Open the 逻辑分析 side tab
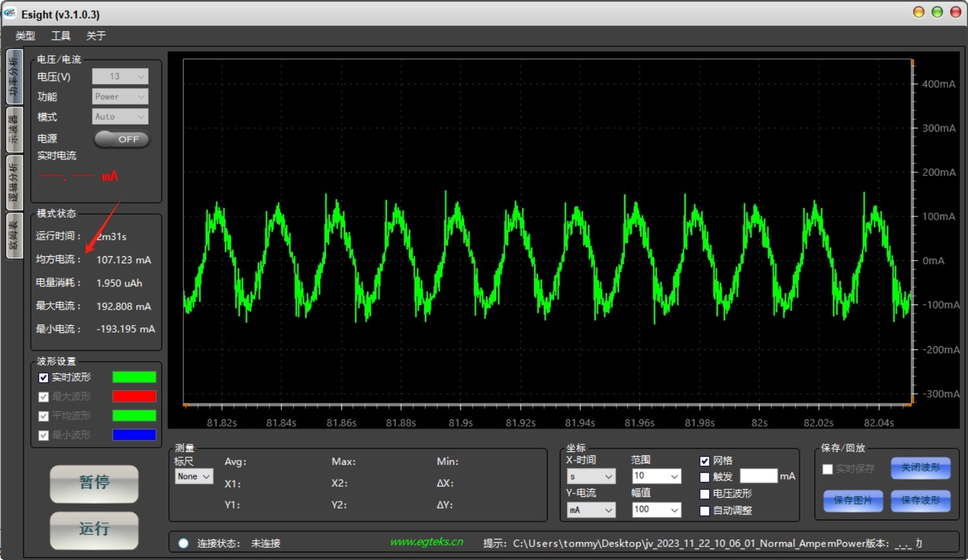The image size is (968, 560). 13,183
